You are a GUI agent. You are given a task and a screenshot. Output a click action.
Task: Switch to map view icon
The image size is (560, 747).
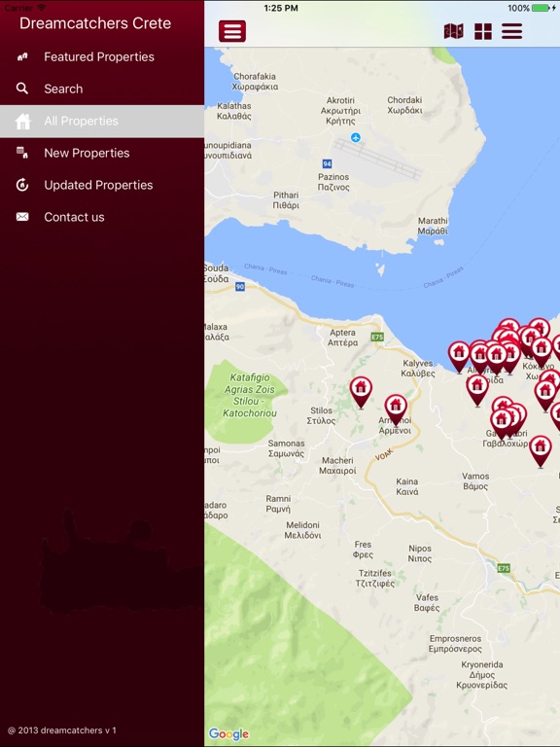[x=453, y=31]
